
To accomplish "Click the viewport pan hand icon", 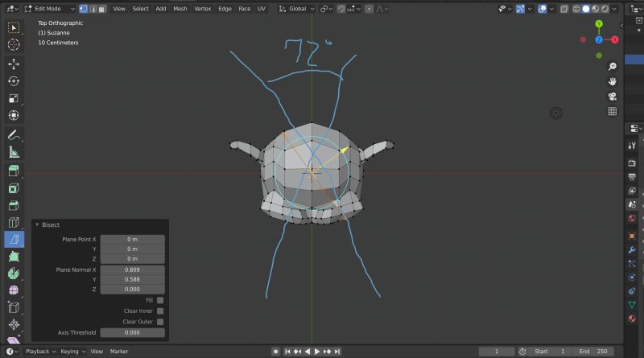I will coord(612,81).
